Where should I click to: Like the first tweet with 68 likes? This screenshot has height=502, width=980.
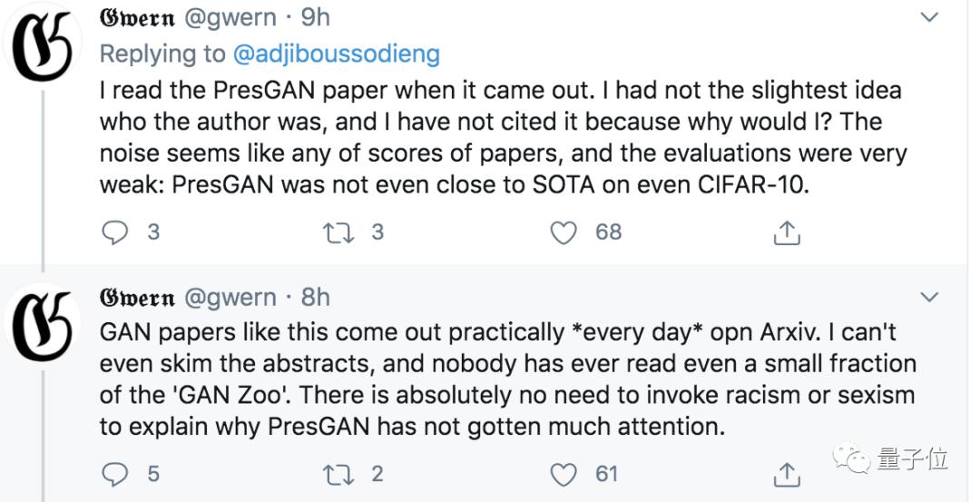point(564,232)
